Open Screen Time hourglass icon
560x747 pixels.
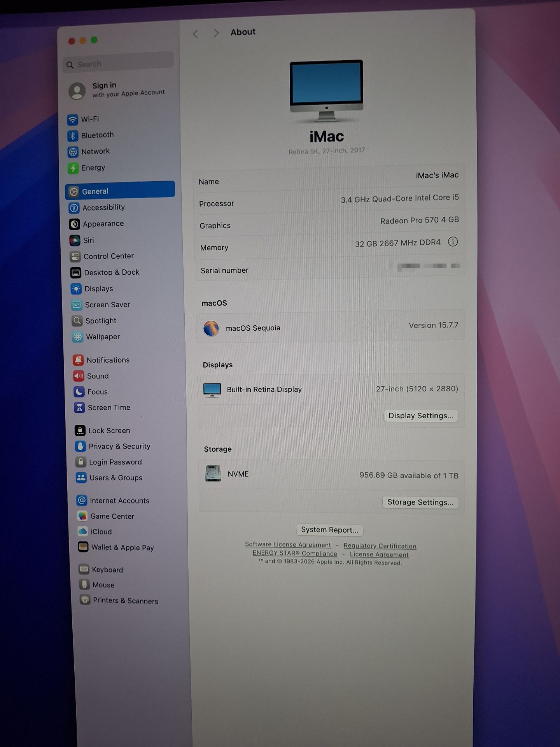tap(79, 408)
